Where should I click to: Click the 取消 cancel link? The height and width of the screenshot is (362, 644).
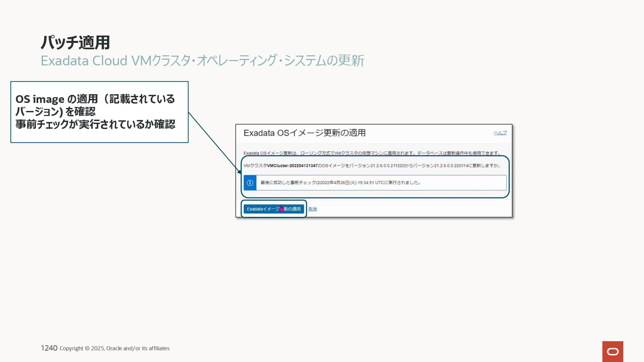pos(312,209)
